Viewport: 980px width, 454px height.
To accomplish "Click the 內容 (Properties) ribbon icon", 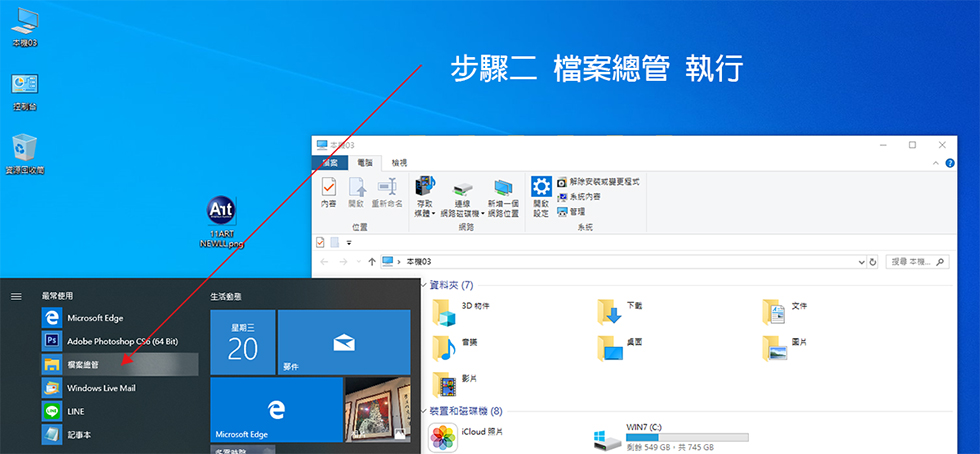I will coord(328,192).
